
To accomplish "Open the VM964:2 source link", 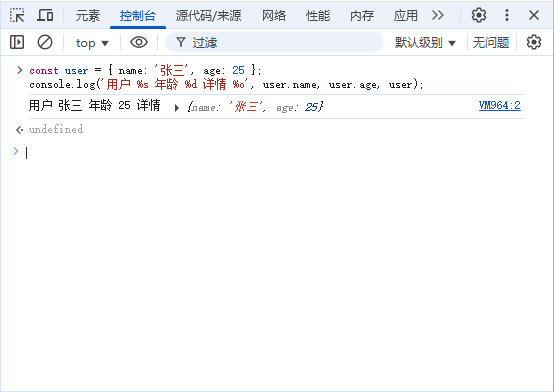I will (500, 105).
